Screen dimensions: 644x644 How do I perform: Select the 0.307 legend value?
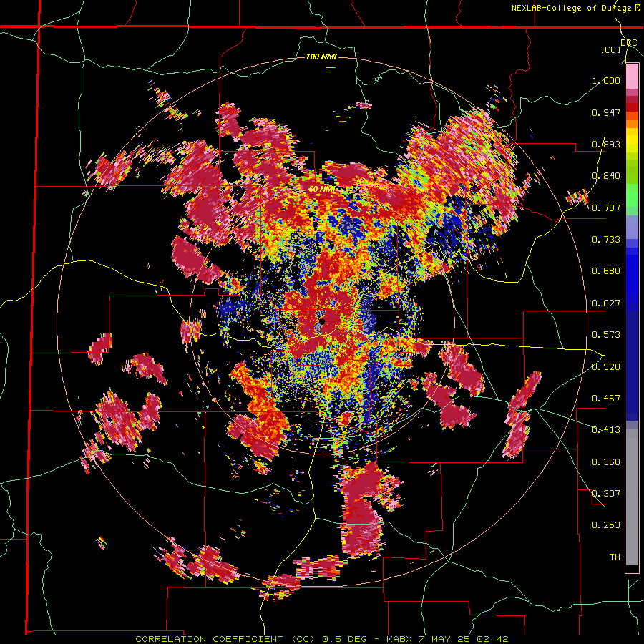coord(606,493)
